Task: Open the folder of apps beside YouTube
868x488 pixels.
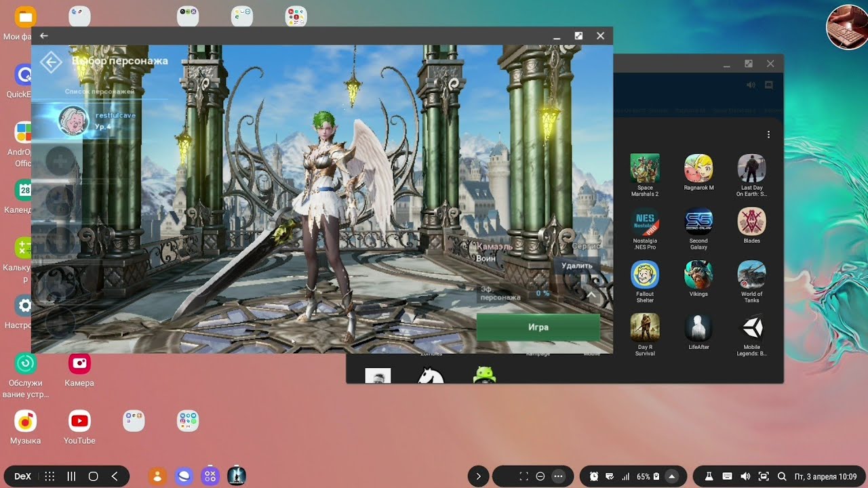Action: coord(134,421)
